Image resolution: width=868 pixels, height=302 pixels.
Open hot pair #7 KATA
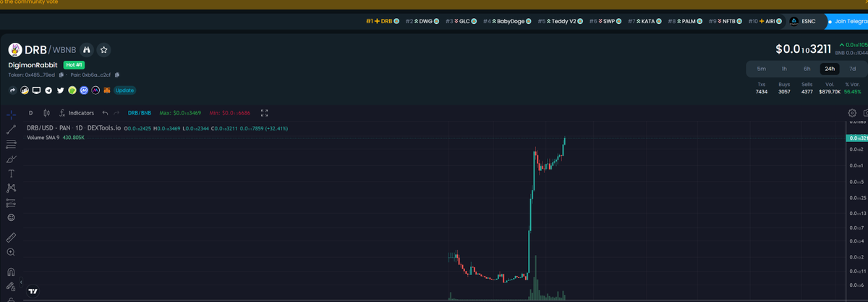tap(644, 21)
